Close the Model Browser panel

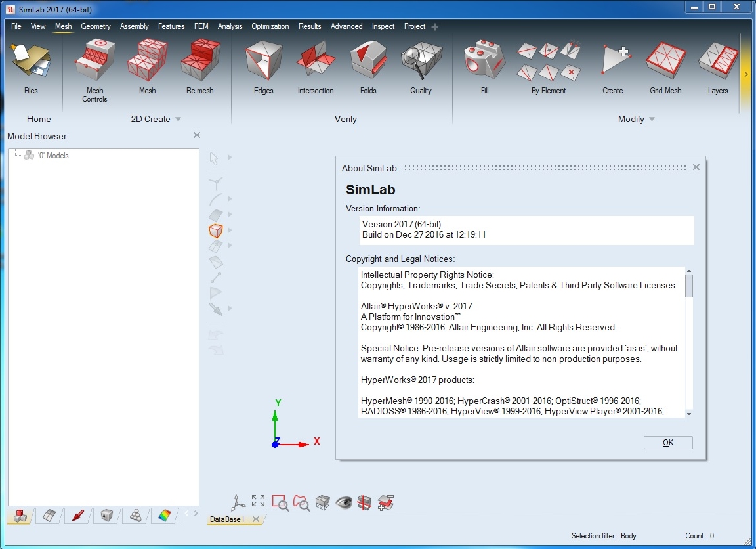pos(197,135)
